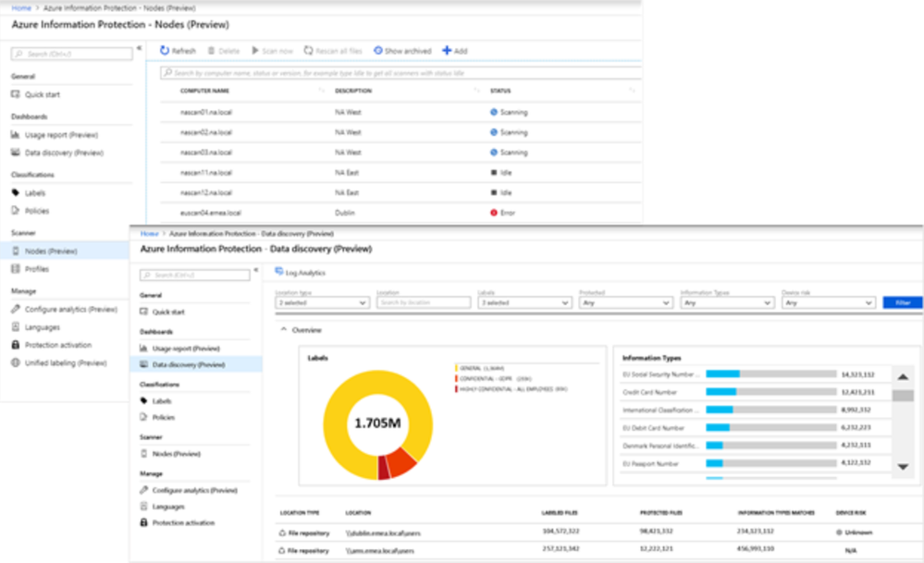Select Data discovery (Preview) in Data discovery sidebar
924x563 pixels.
pos(196,364)
